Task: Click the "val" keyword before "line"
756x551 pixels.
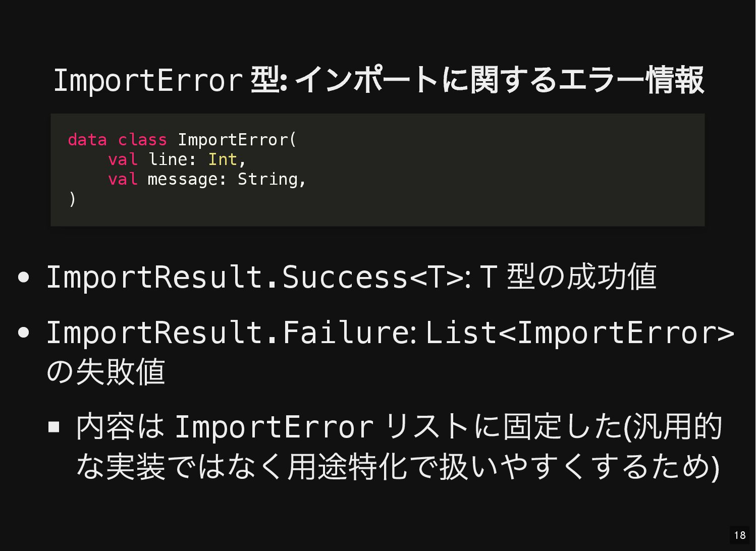Action: coord(123,159)
